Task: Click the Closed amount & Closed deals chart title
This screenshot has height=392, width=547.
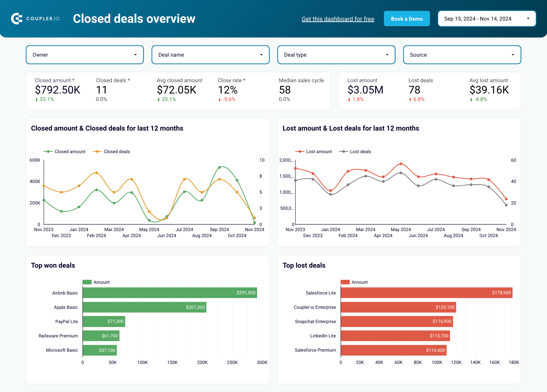Action: 107,128
